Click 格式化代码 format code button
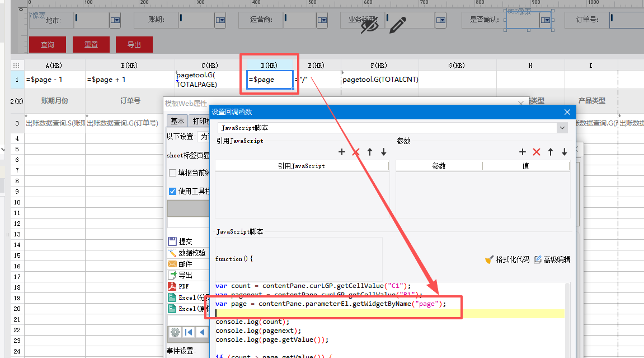The width and height of the screenshot is (644, 358). coord(507,259)
